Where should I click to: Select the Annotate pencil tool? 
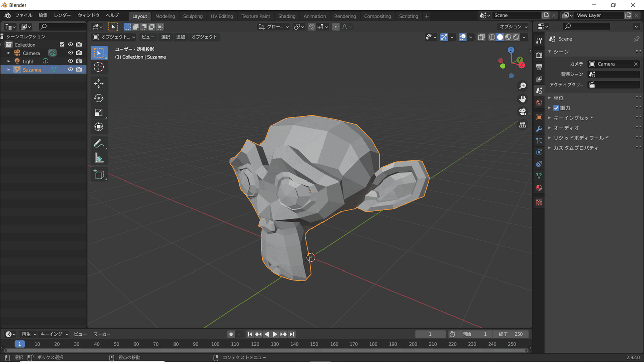[99, 144]
